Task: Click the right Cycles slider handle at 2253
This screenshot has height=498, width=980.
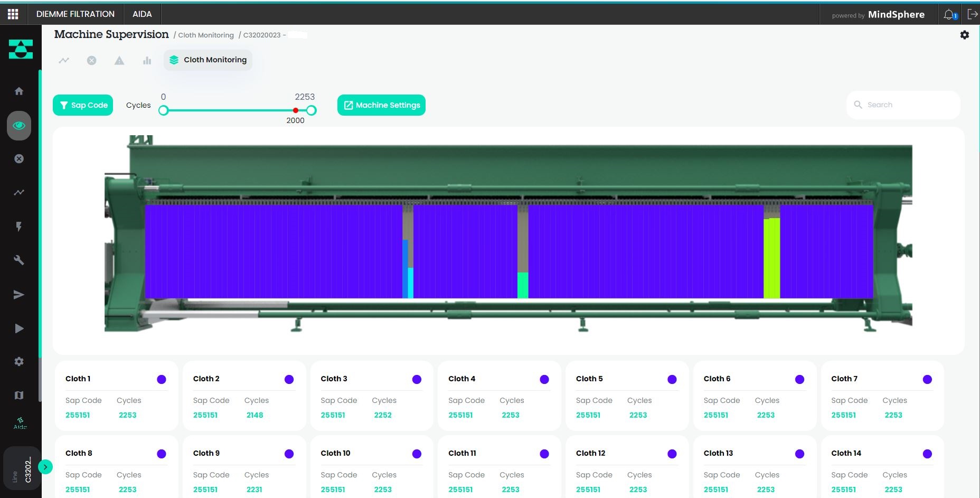Action: coord(312,110)
